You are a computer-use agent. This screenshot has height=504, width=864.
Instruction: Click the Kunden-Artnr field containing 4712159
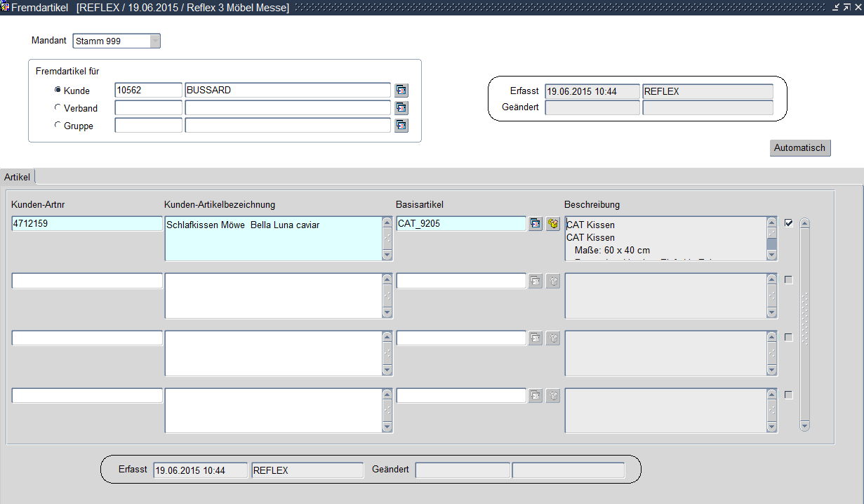click(87, 224)
